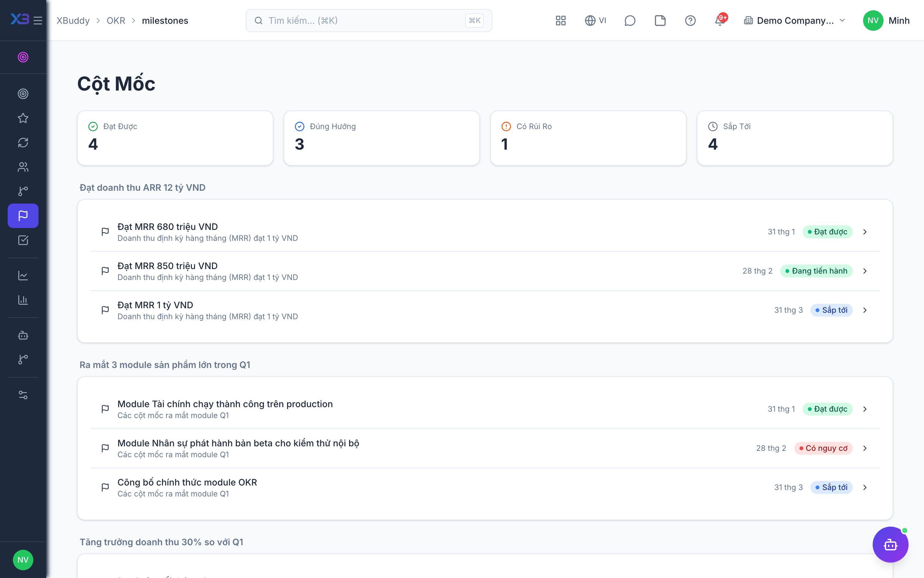Screen dimensions: 924x578
Task: Click the XB logo in sidebar header
Action: [x=20, y=19]
